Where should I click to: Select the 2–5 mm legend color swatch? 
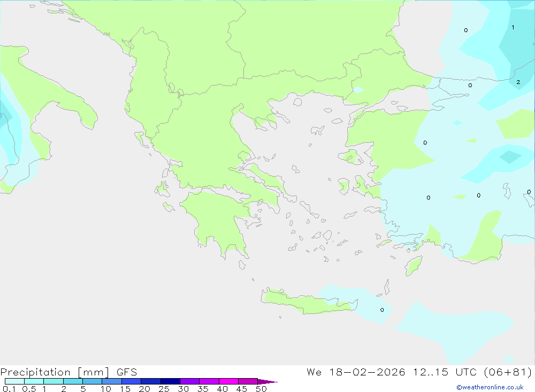coord(73,381)
